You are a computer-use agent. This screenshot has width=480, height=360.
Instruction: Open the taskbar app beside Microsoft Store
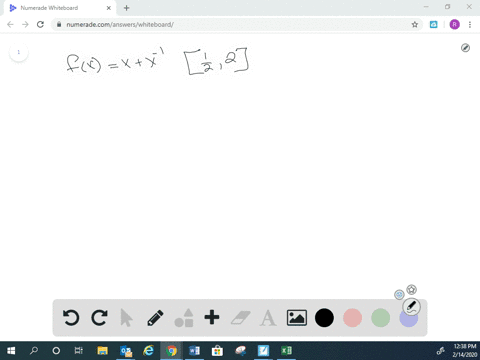click(240, 350)
